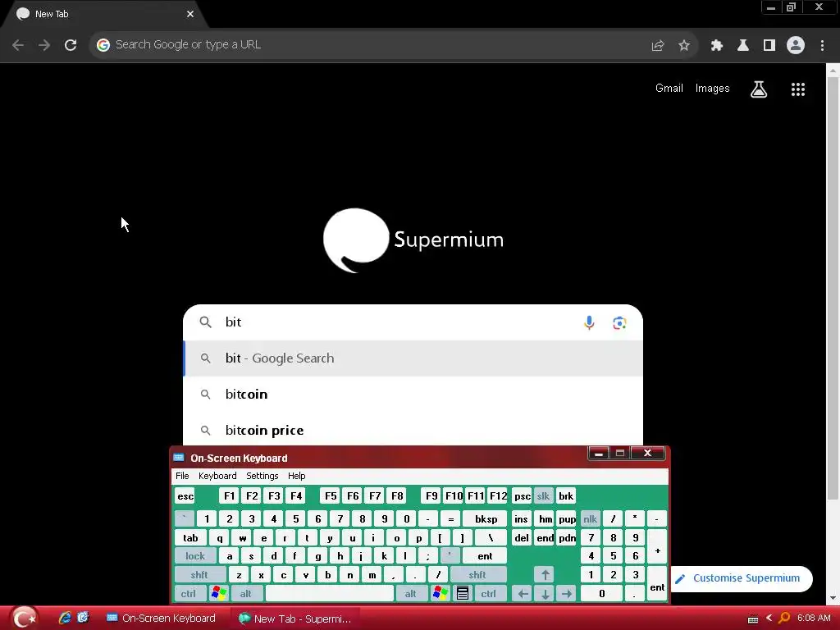This screenshot has height=630, width=840.
Task: Open the Help menu in On-Screen Keyboard
Action: click(296, 476)
